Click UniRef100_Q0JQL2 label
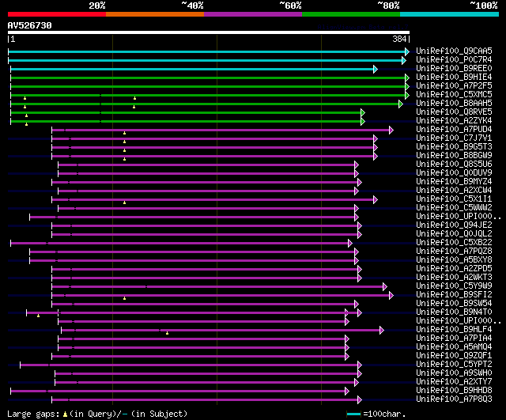The width and height of the screenshot is (506, 420). click(454, 234)
